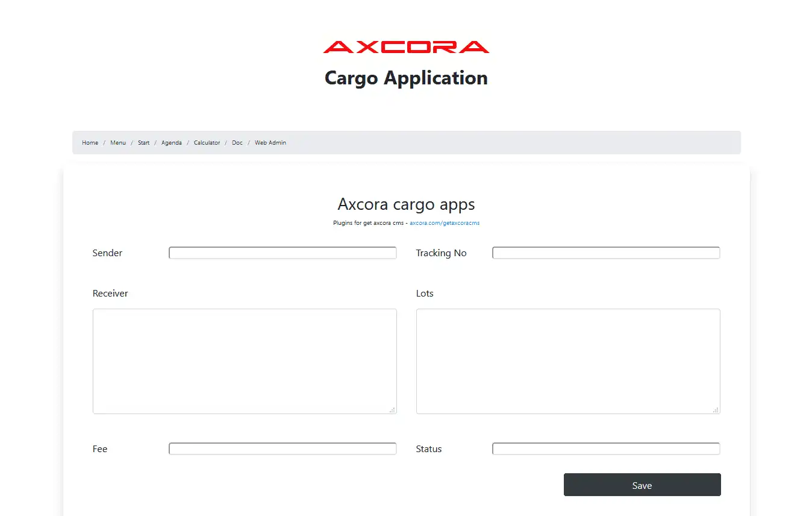Focus the Fee input field
Image resolution: width=812 pixels, height=516 pixels.
[283, 449]
